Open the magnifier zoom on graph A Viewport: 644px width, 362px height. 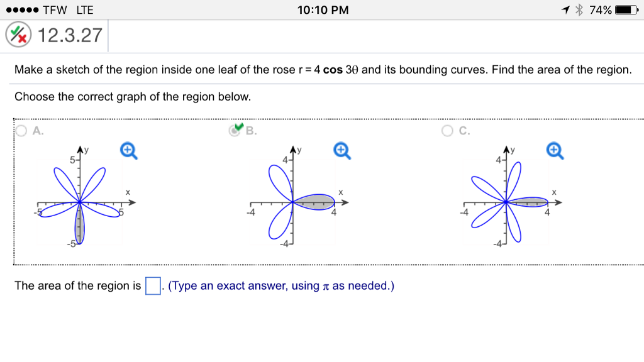[128, 151]
